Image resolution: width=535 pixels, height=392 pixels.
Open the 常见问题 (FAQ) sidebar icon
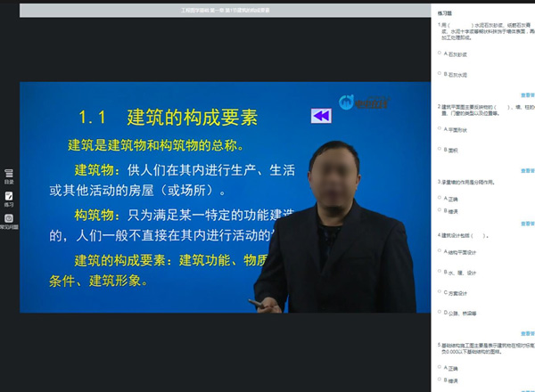point(9,220)
